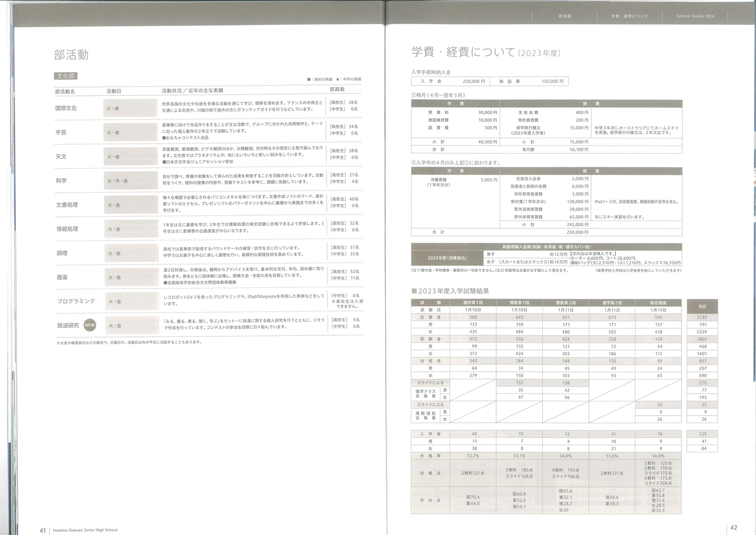Click the 245,000円 subtotal
This screenshot has height=535, width=756.
coord(578,225)
